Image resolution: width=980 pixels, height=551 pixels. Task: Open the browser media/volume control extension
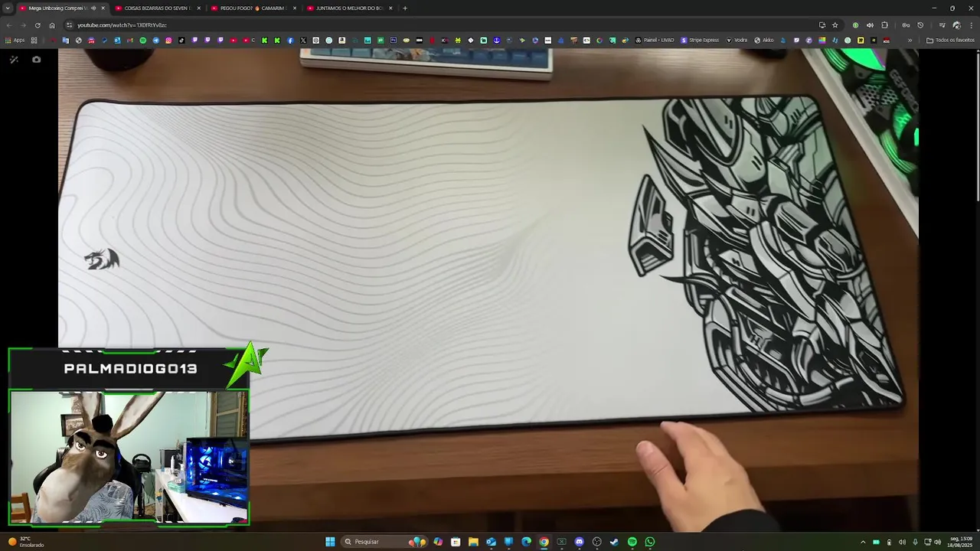pyautogui.click(x=870, y=25)
